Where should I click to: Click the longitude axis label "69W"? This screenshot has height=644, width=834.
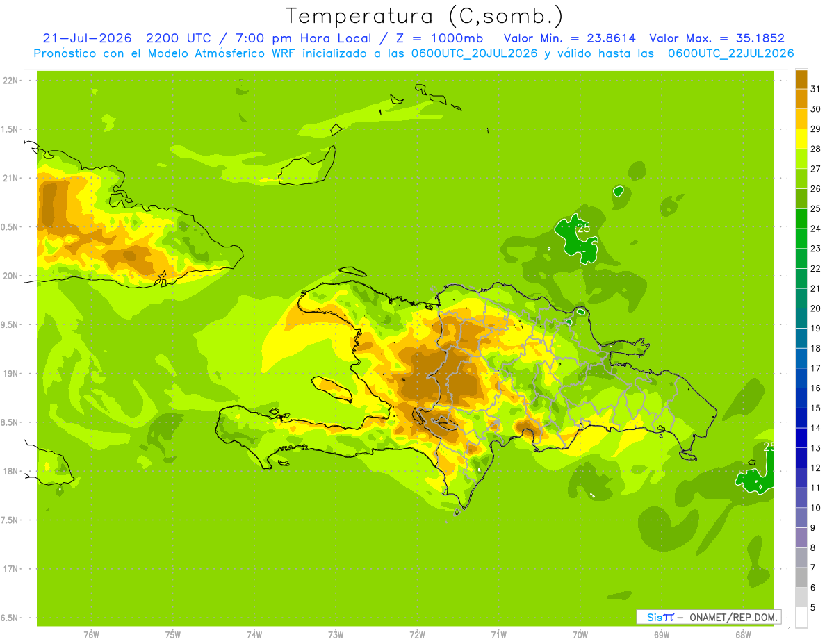[662, 634]
